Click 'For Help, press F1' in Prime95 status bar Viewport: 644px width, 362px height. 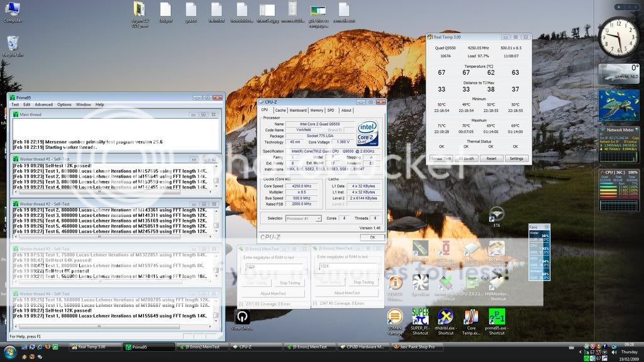point(25,337)
